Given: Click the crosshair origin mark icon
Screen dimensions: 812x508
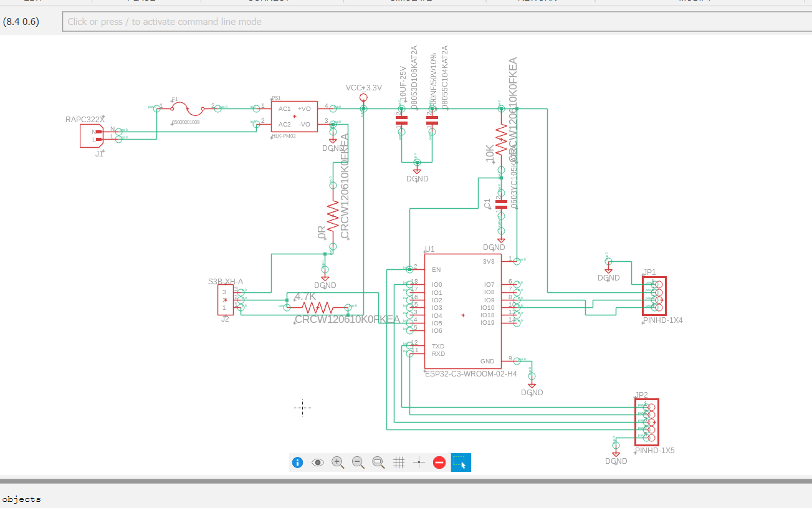Looking at the screenshot, I should tap(419, 462).
